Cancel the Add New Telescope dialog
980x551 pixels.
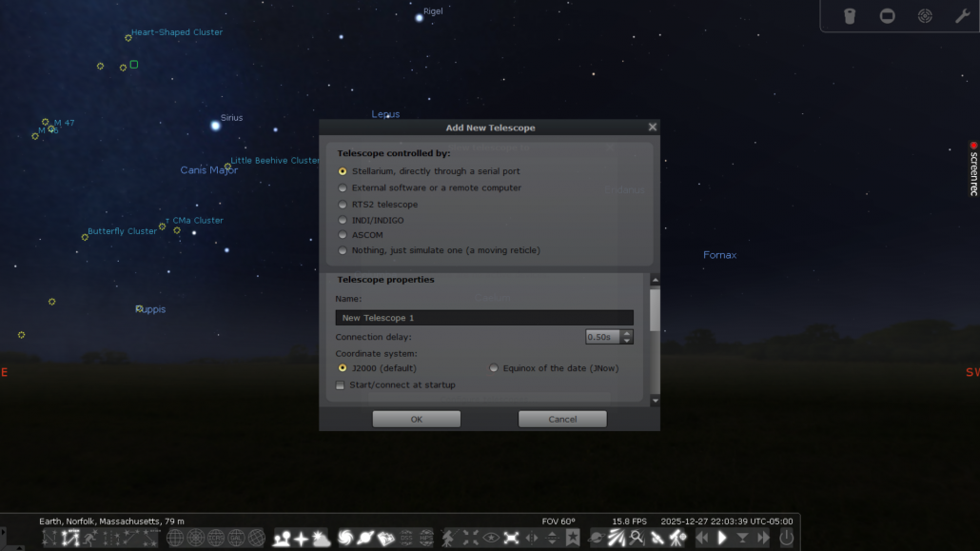click(561, 419)
